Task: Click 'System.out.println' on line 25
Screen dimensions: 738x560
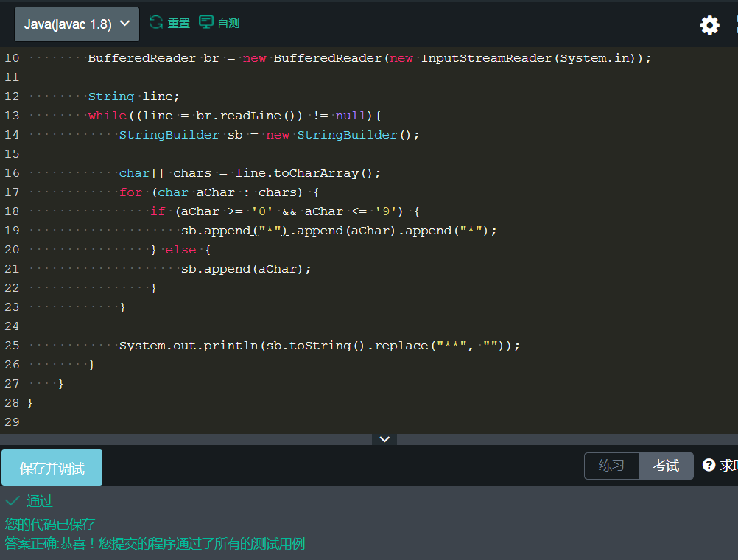Action: click(x=189, y=346)
